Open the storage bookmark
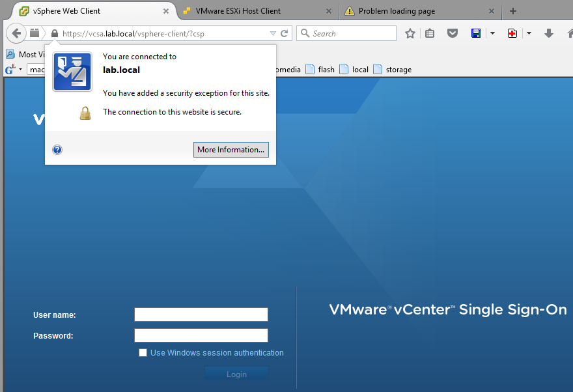Image resolution: width=573 pixels, height=392 pixels. tap(393, 70)
